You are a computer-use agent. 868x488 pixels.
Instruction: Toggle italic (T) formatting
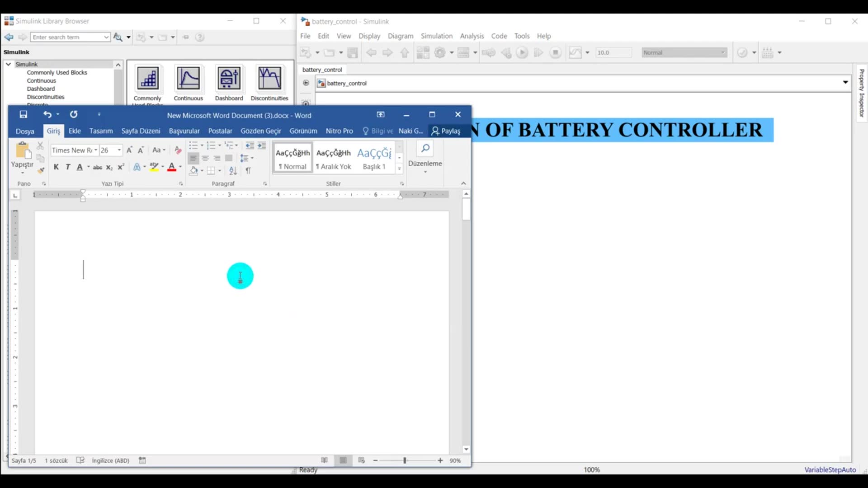click(68, 167)
